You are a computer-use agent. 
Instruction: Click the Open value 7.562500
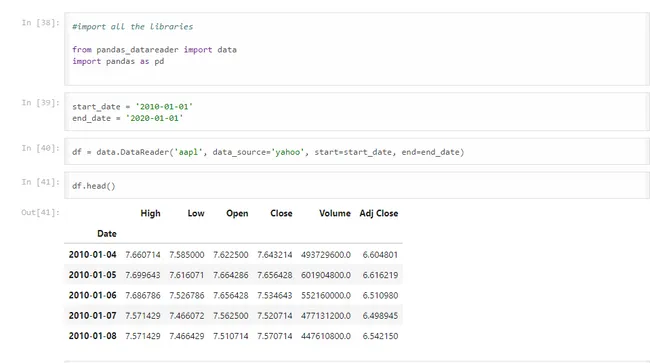click(230, 315)
